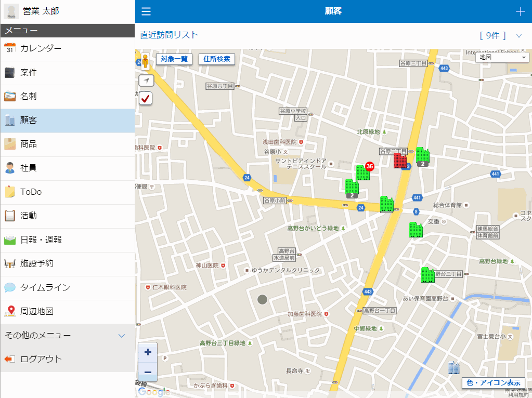
Task: Open the 周辺地図 map pin icon
Action: (x=10, y=311)
